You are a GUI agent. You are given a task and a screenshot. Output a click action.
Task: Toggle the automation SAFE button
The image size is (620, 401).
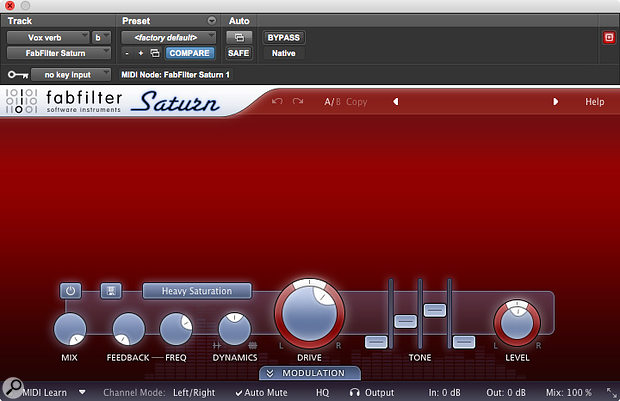coord(238,53)
